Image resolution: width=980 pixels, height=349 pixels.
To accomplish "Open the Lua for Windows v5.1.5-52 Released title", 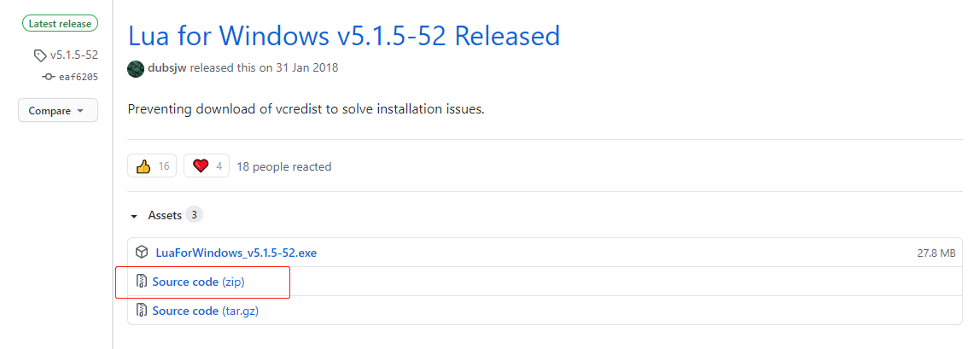I will pos(343,36).
